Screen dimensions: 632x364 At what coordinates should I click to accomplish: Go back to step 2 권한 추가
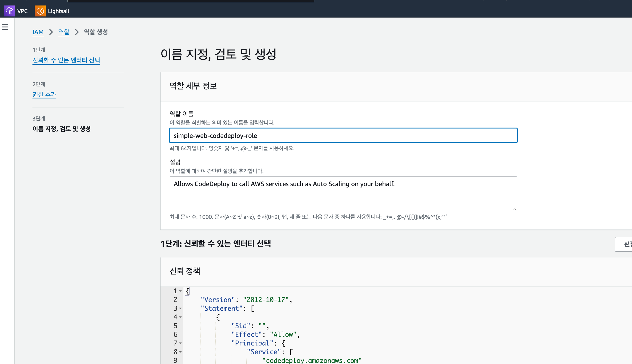click(x=45, y=94)
